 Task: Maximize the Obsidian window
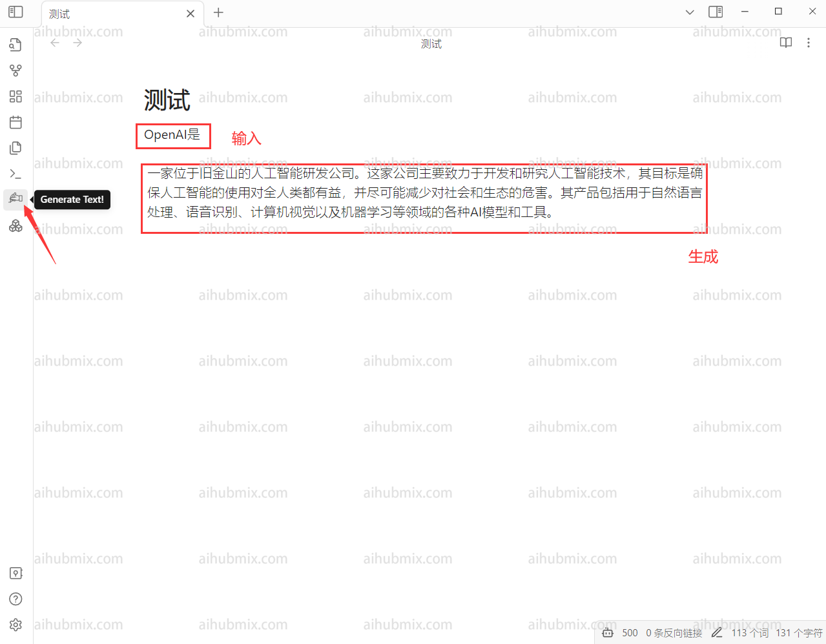pyautogui.click(x=778, y=12)
